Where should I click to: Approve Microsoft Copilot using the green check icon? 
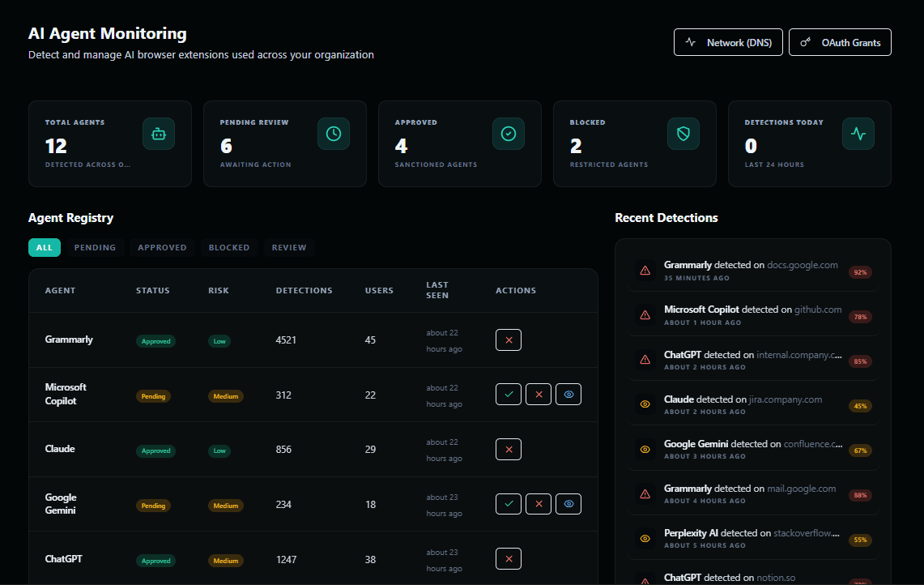509,394
